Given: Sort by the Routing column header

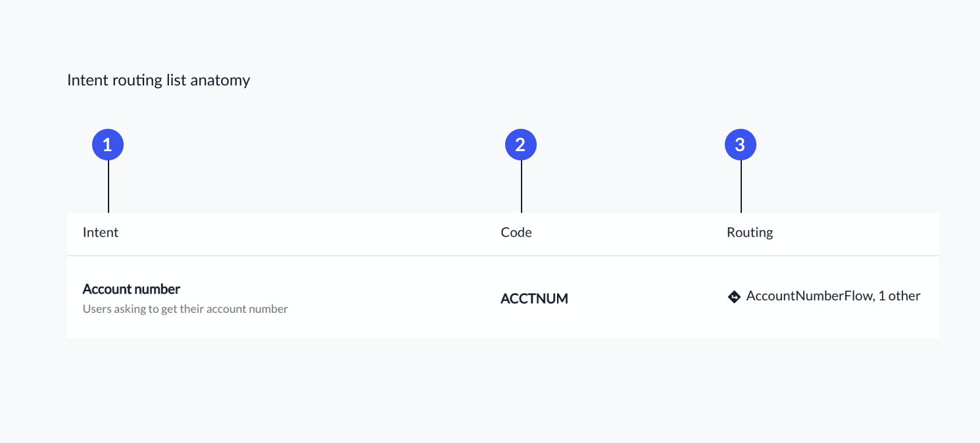Looking at the screenshot, I should click(750, 233).
